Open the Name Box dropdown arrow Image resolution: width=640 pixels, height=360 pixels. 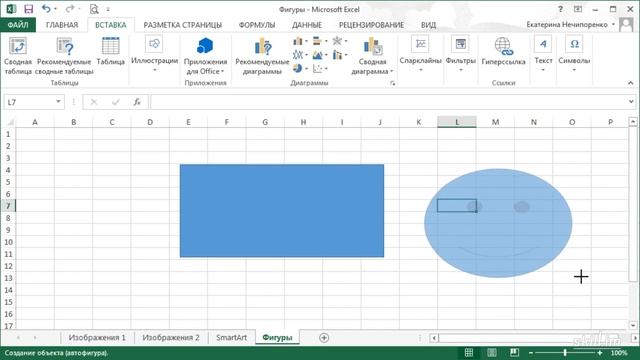point(58,102)
